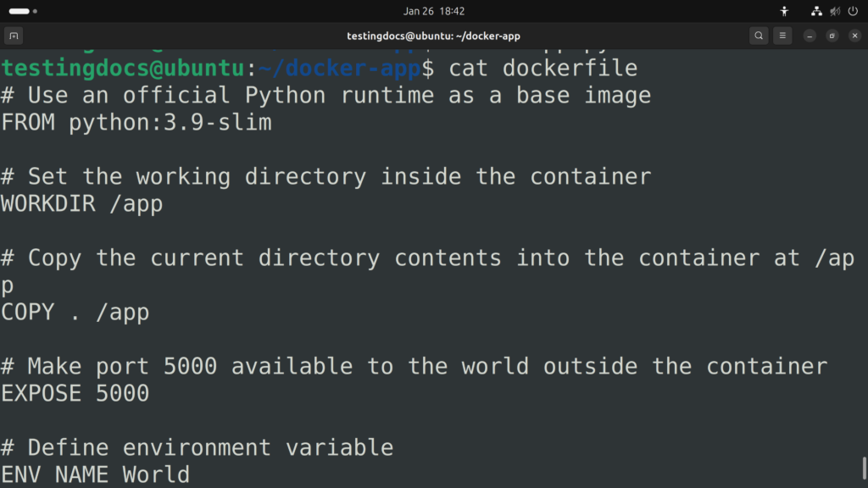Click the network icon in the system status area
The width and height of the screenshot is (868, 488).
pos(815,11)
